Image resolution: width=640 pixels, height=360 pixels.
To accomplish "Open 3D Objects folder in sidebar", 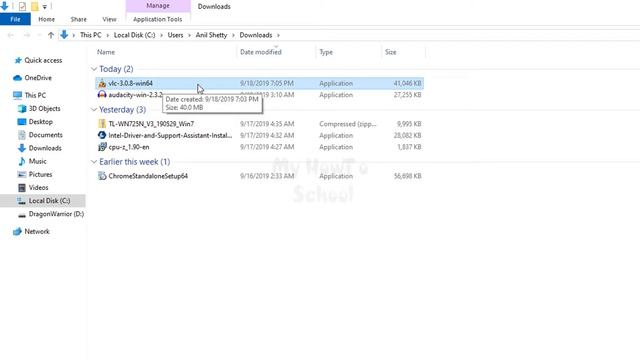I will click(x=44, y=109).
